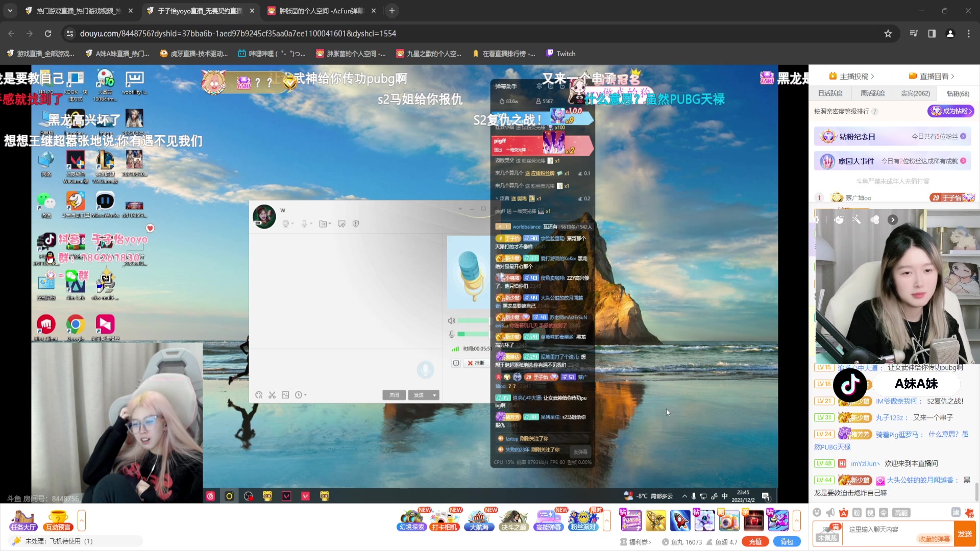Reload the Douyu stream page
The width and height of the screenshot is (980, 551).
[x=48, y=34]
